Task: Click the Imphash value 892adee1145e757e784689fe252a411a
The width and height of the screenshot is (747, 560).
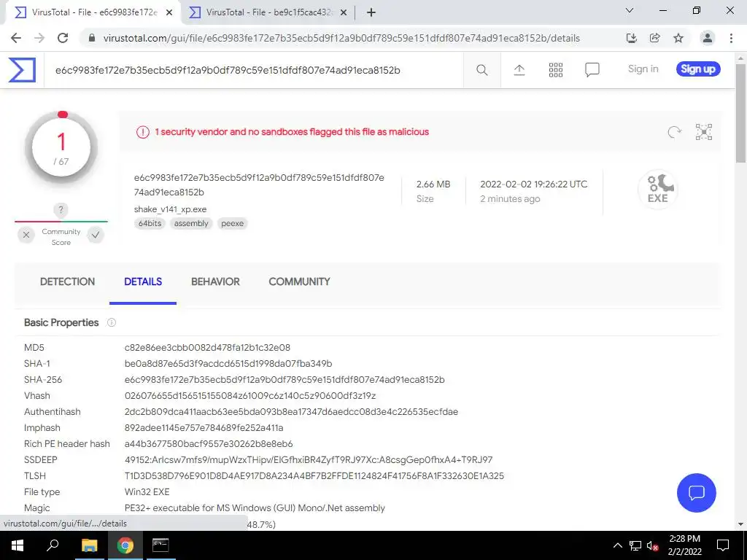Action: point(204,427)
